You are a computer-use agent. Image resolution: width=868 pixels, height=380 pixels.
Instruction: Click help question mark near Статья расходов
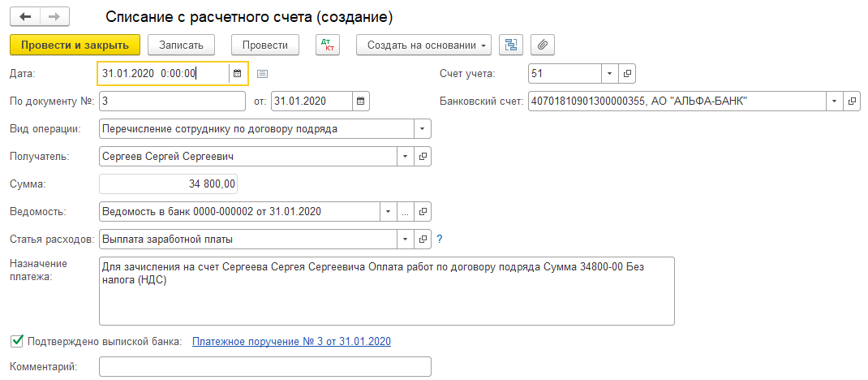coord(440,239)
